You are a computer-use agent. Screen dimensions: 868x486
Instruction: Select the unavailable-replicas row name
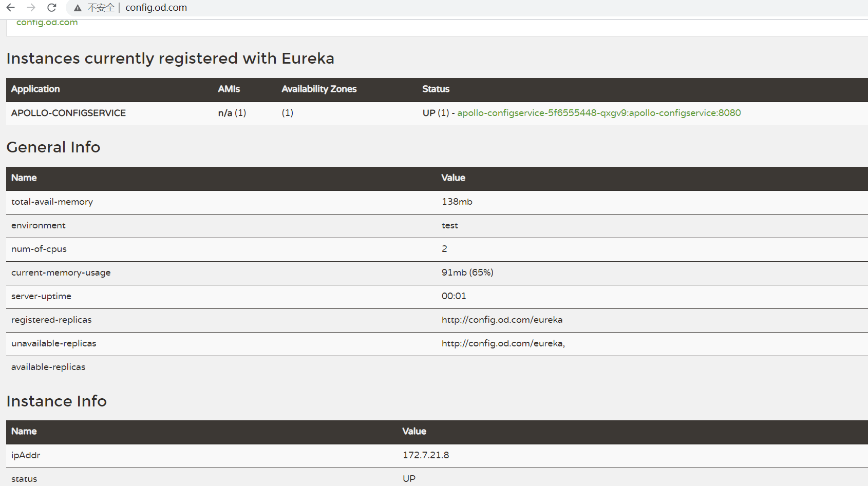pyautogui.click(x=54, y=343)
